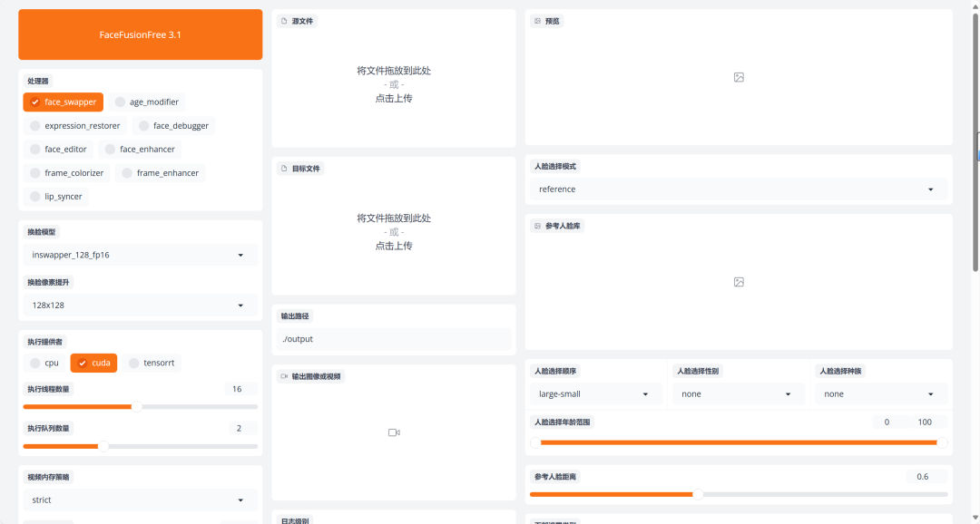
Task: Select tensorrt execution provider
Action: pyautogui.click(x=152, y=363)
